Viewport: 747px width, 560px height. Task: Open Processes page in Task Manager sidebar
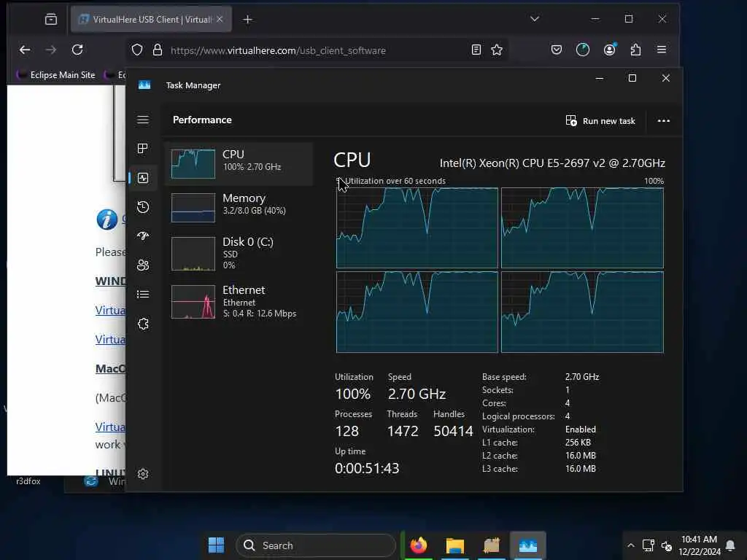pos(143,149)
